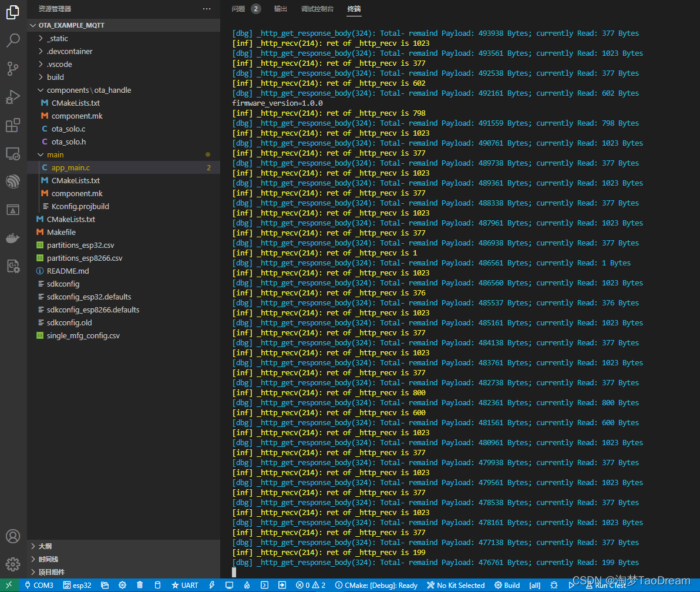Image resolution: width=700 pixels, height=592 pixels.
Task: Open Kconfig.projbuild file
Action: (124, 206)
